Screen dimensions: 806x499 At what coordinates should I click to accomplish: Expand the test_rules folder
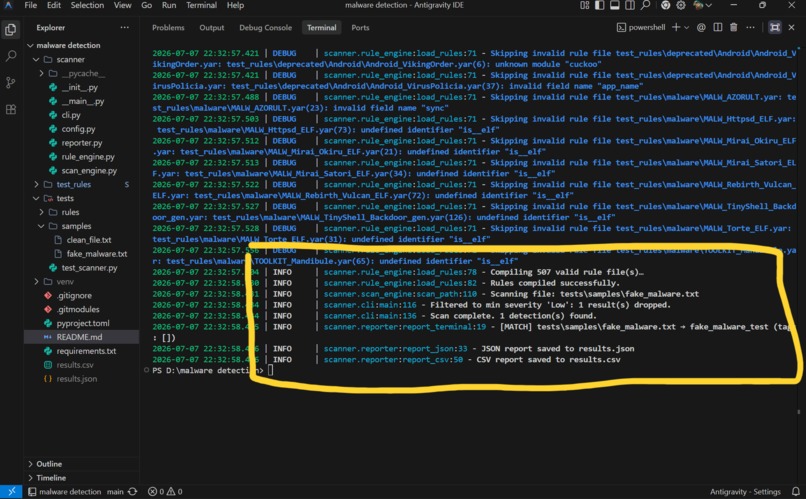36,184
